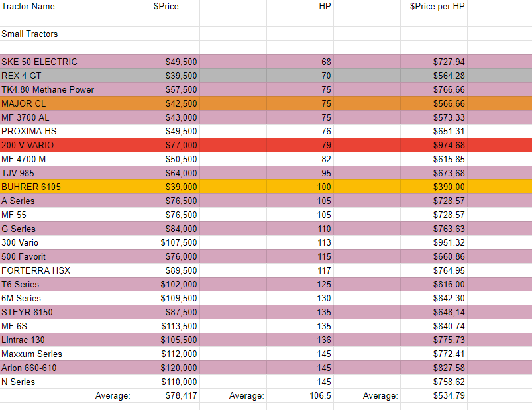Image resolution: width=532 pixels, height=410 pixels.
Task: Select the 'MF 3700 AL' name cell
Action: point(33,117)
